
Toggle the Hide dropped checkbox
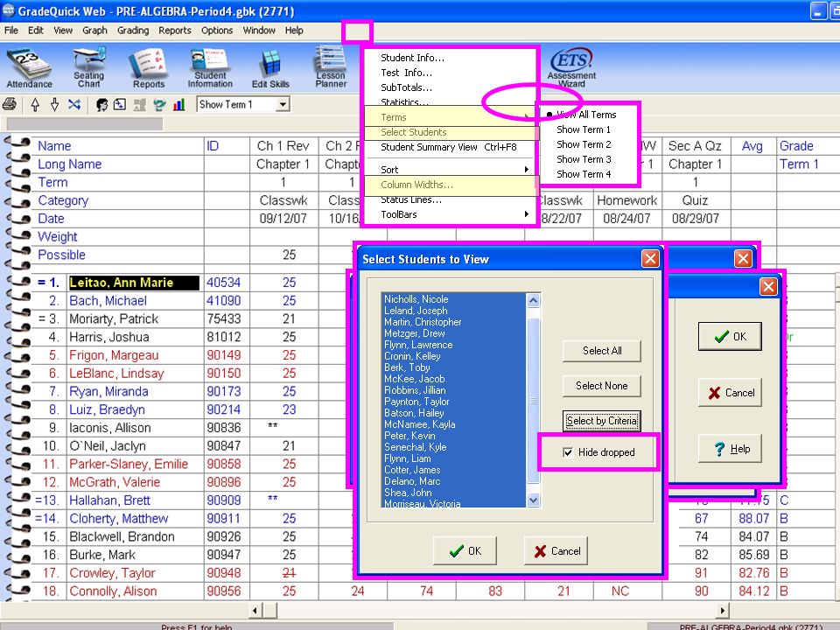point(568,452)
